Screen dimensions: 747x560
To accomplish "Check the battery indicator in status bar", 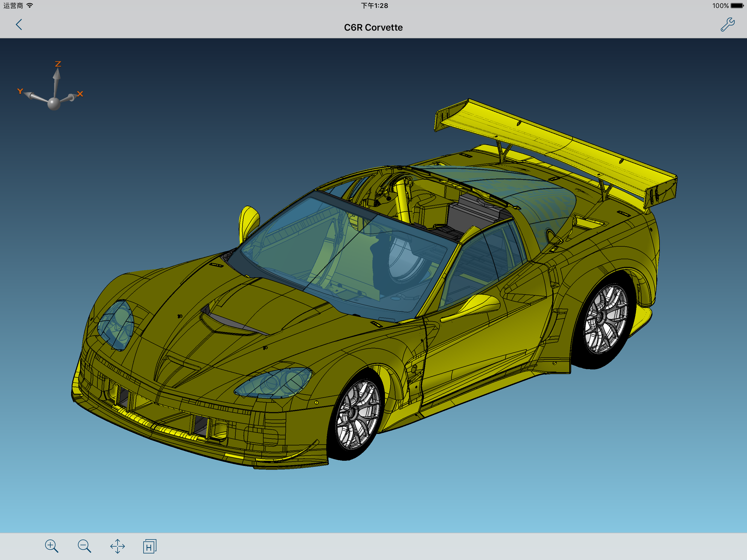I will 737,6.
